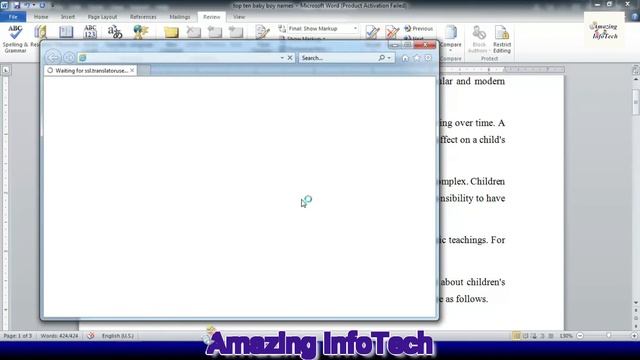The width and height of the screenshot is (640, 360).
Task: Open the browser Home icon
Action: pyautogui.click(x=405, y=58)
